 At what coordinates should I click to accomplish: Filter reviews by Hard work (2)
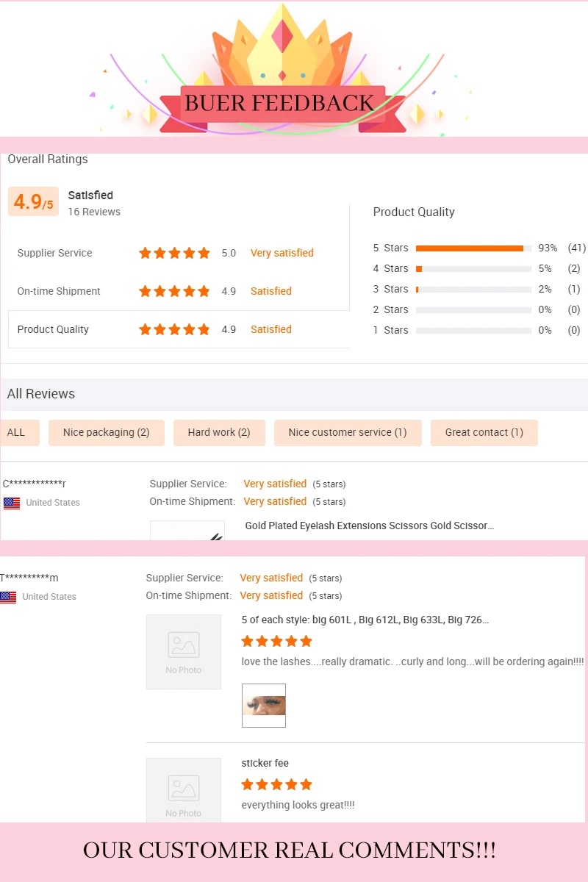(219, 432)
